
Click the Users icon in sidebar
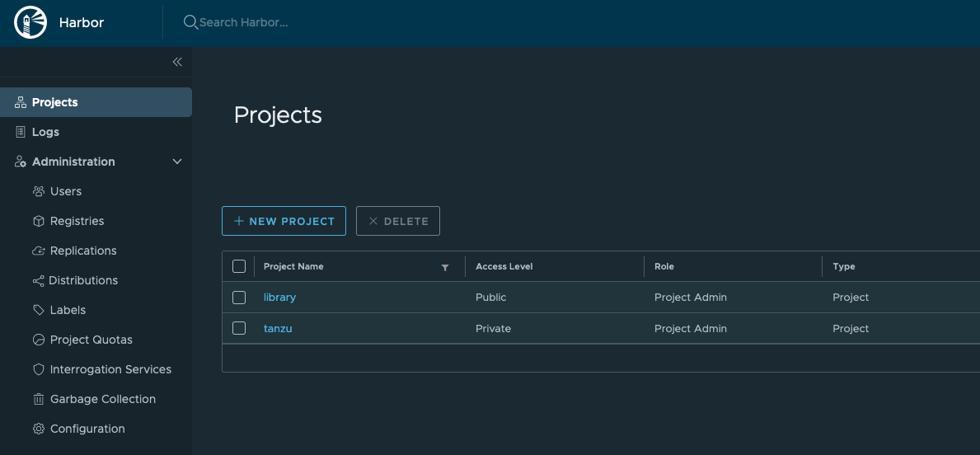coord(38,191)
